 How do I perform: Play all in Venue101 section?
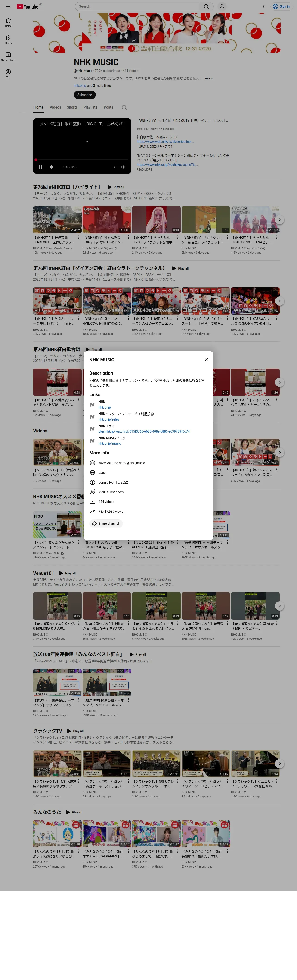click(68, 573)
